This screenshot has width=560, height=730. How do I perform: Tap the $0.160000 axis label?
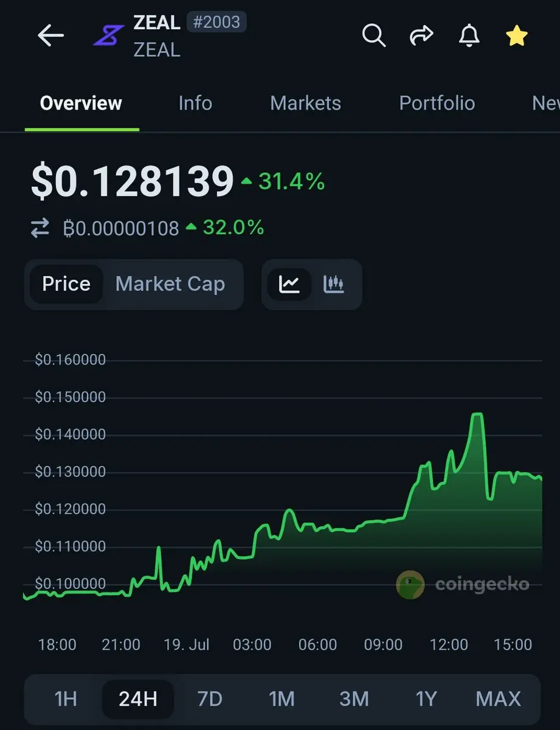70,360
